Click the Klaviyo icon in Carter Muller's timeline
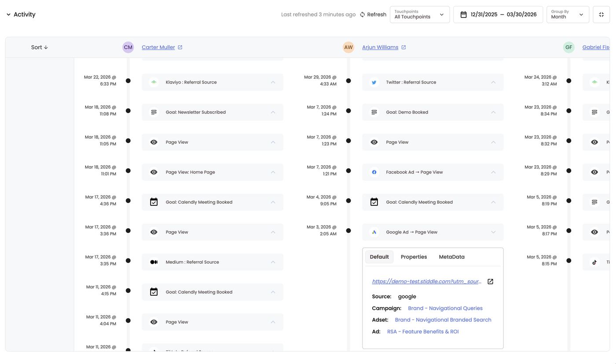616x364 pixels. pyautogui.click(x=154, y=82)
